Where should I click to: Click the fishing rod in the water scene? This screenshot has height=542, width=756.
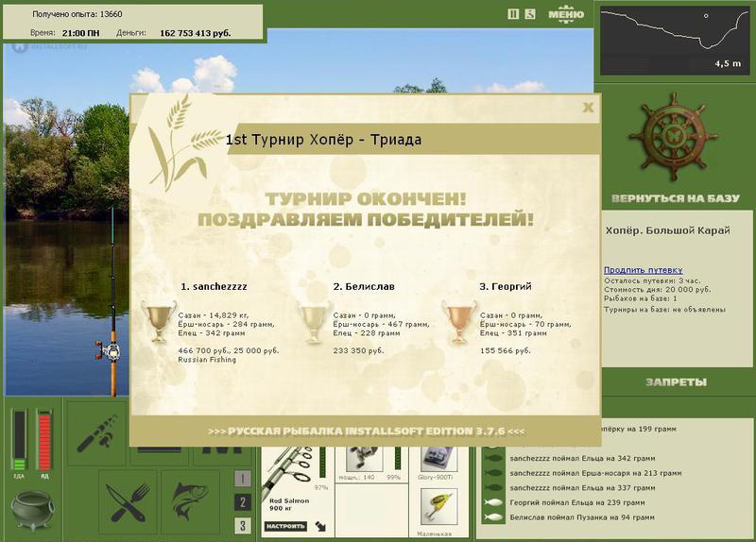click(x=111, y=303)
